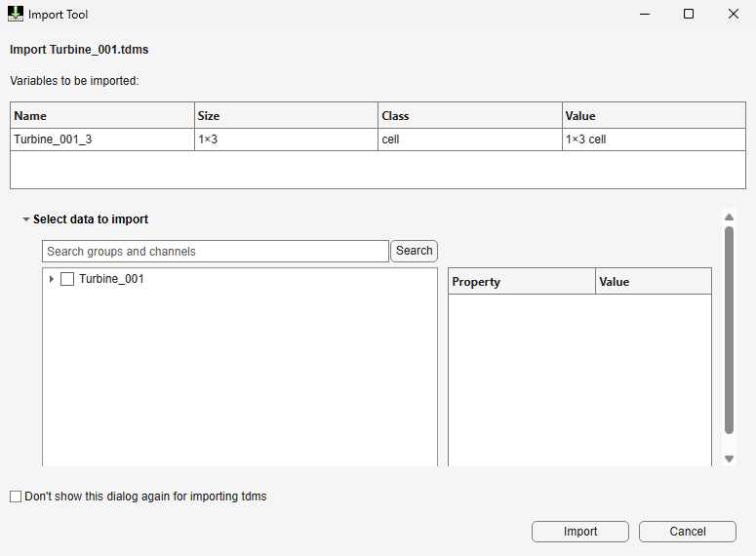
Task: Expand the Turbine_001 tree node arrow
Action: pos(51,279)
